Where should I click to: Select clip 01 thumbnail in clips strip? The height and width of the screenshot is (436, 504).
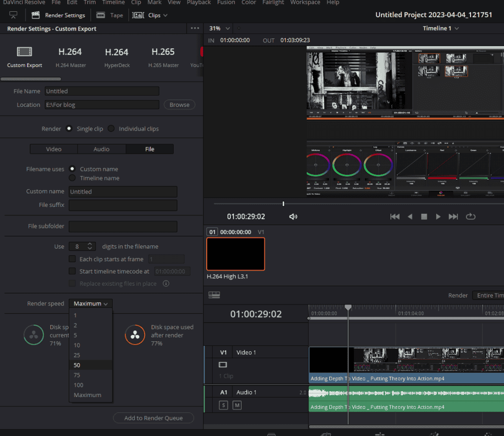236,254
